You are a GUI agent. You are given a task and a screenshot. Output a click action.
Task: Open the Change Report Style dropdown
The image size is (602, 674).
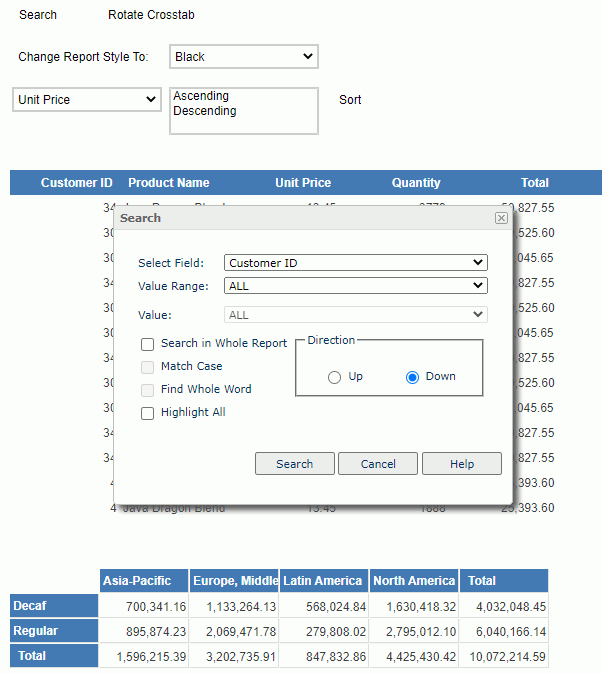click(243, 57)
